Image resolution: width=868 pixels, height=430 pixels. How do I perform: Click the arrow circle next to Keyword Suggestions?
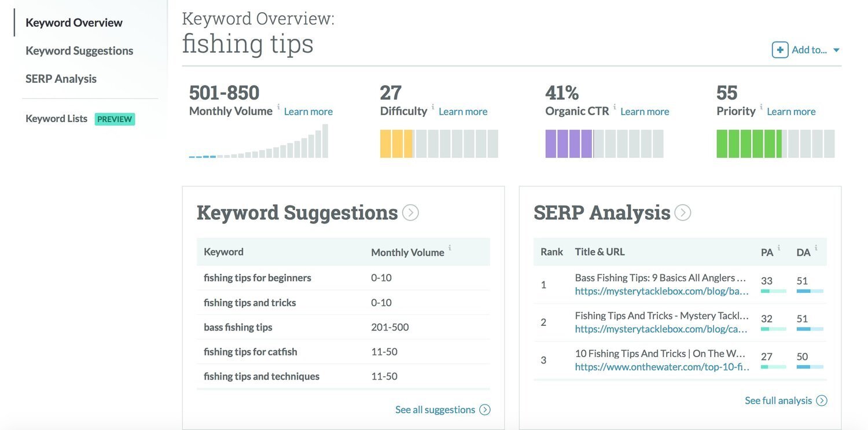pos(410,213)
